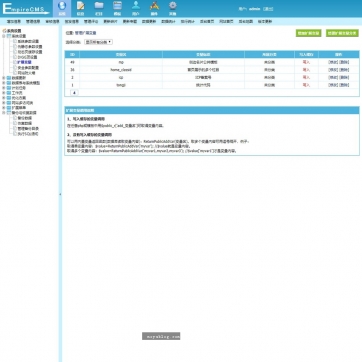Click the 退出 logout link beside admin
362x362 pixels.
(x=268, y=9)
